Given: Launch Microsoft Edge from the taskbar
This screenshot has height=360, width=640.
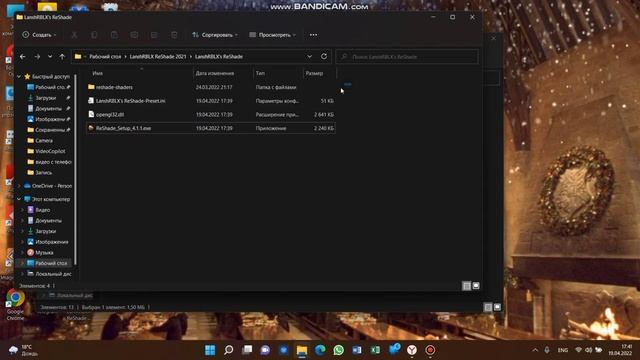Looking at the screenshot, I should 320,350.
